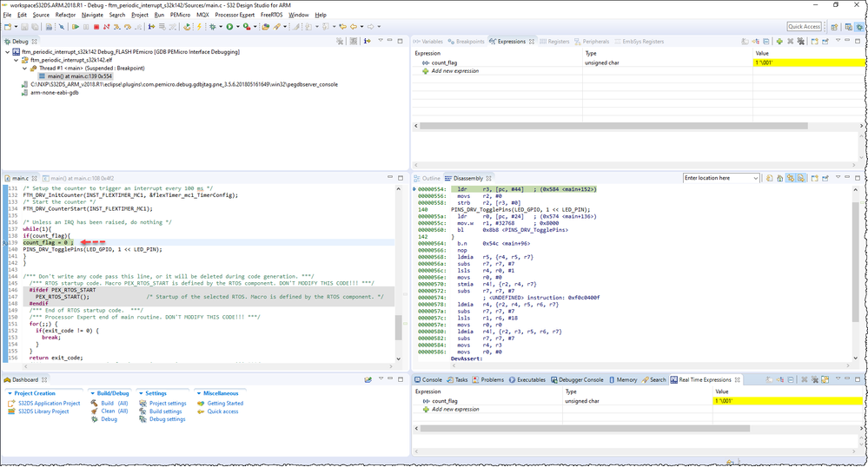The width and height of the screenshot is (868, 467).
Task: Open the PEMicro menu
Action: click(179, 15)
